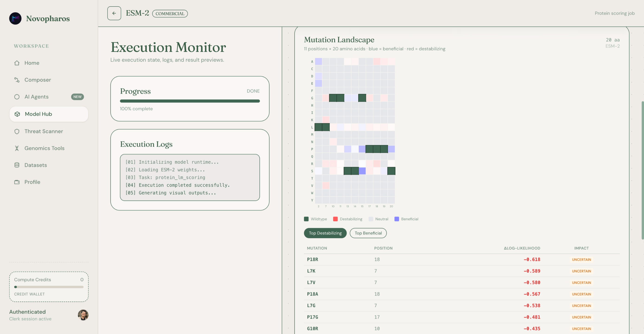Click the Novopharos logo icon
This screenshot has height=334, width=644.
point(15,18)
